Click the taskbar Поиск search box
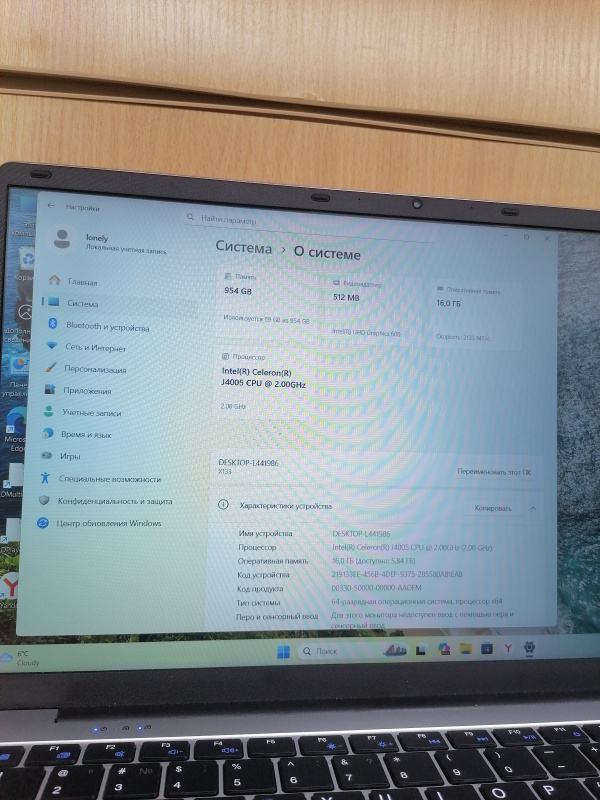The image size is (600, 800). (353, 651)
